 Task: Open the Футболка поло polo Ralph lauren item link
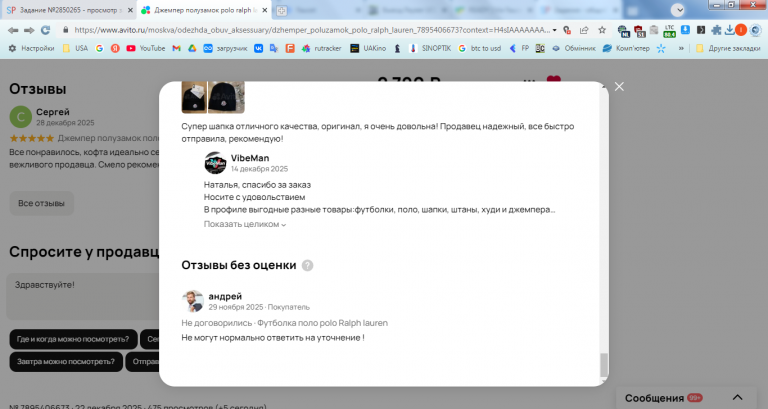point(322,323)
